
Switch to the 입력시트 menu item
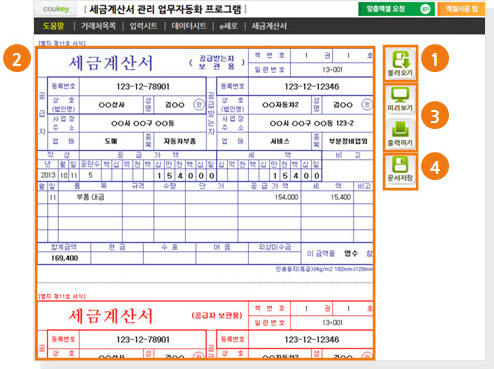144,26
